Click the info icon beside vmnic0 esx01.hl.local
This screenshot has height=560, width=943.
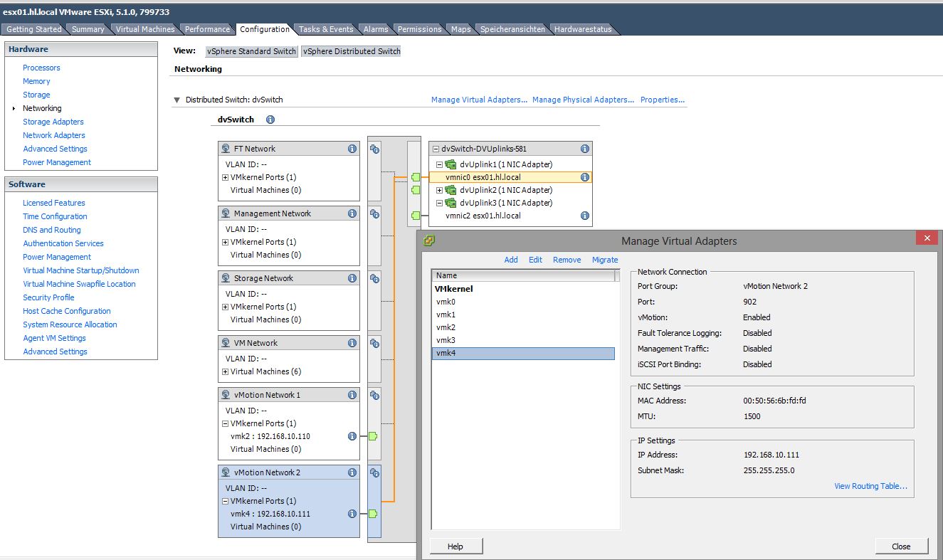(x=584, y=176)
